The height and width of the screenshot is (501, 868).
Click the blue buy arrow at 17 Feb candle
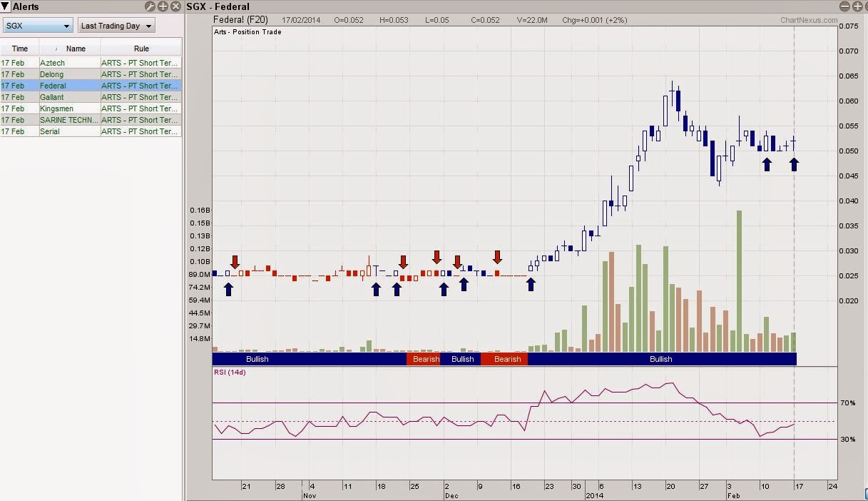(794, 164)
